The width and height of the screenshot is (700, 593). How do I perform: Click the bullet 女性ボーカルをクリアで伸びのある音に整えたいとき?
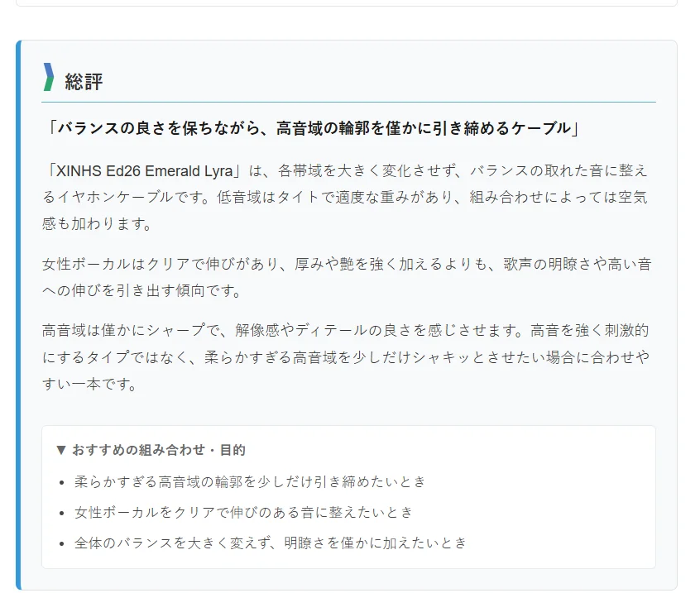(244, 512)
